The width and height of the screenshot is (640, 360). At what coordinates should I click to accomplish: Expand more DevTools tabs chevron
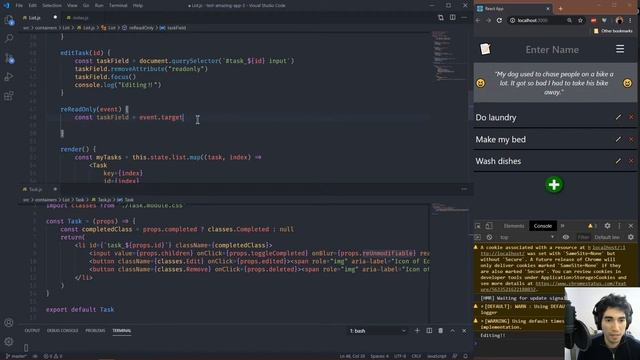(x=562, y=226)
